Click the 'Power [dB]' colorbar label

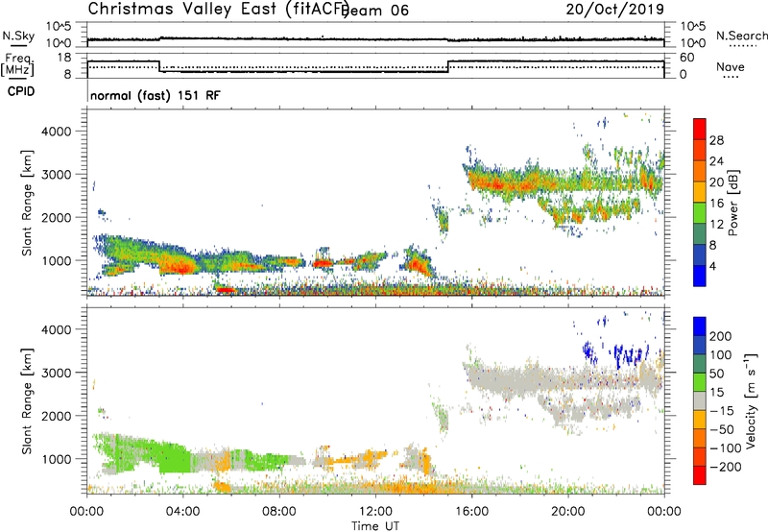pos(732,203)
